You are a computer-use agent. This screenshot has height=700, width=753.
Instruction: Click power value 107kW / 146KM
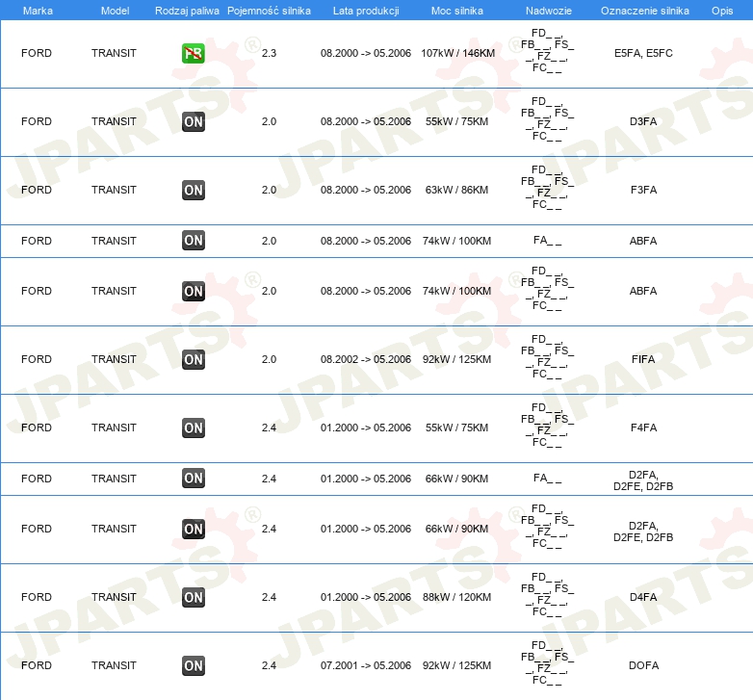point(457,53)
